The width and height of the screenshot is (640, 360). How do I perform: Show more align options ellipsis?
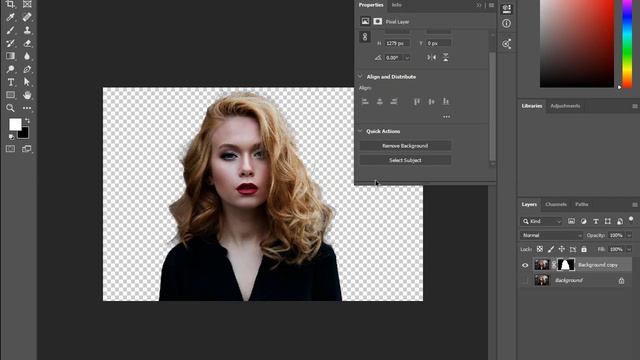click(447, 117)
